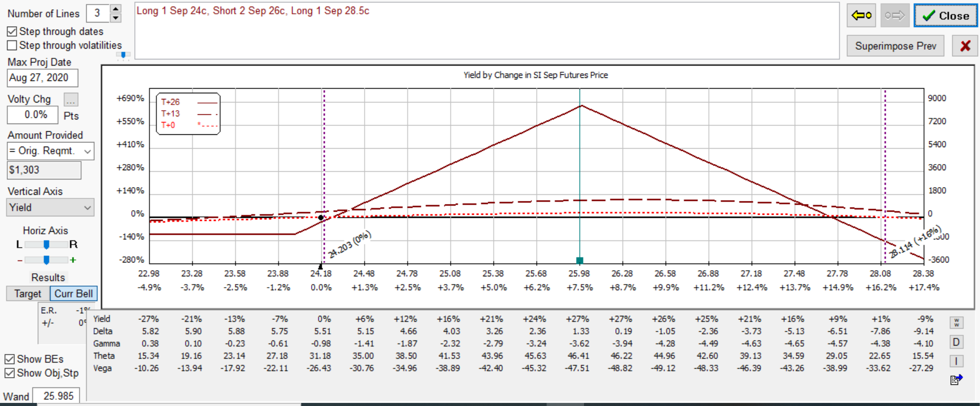Click the Volty Chg value field

pos(33,115)
